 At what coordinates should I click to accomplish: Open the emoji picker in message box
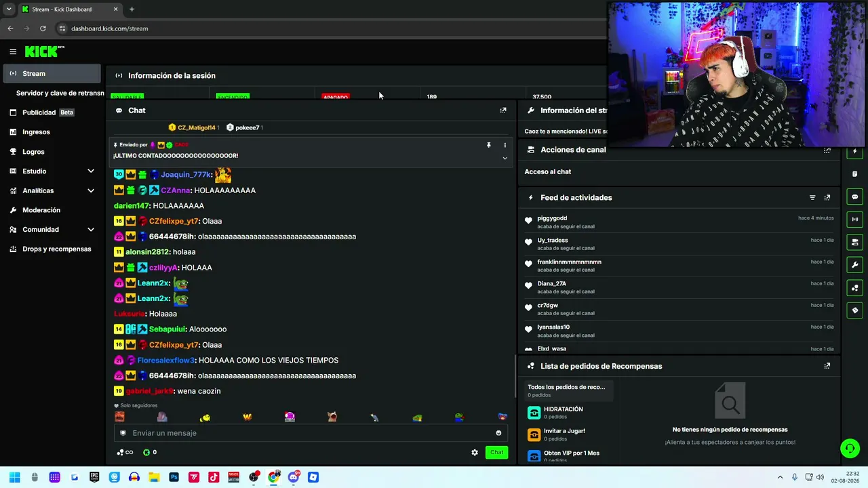(x=498, y=433)
